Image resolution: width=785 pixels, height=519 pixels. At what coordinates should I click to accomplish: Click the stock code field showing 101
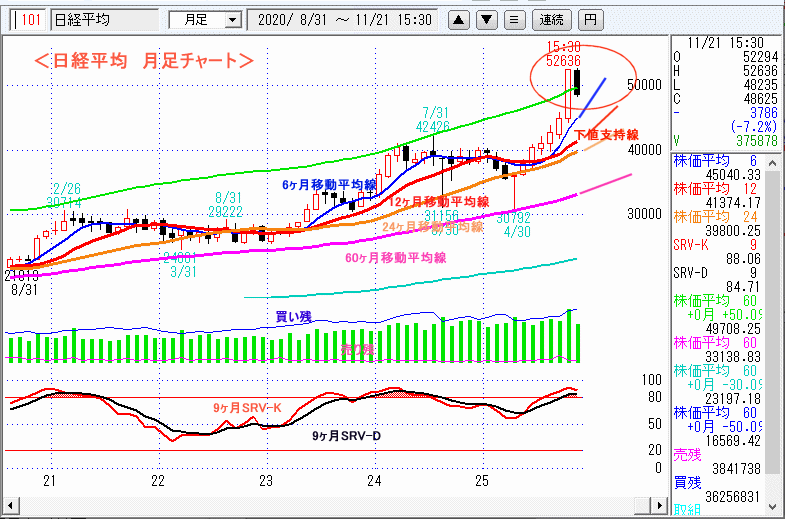coord(30,19)
